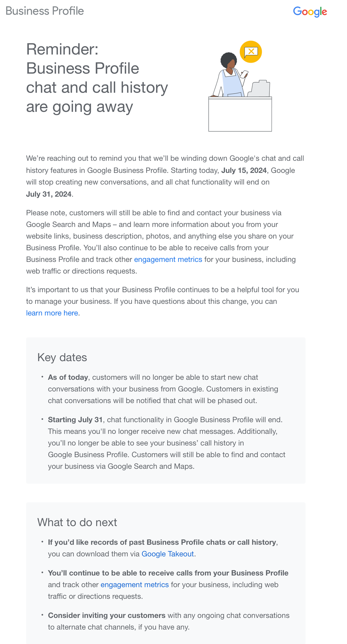Image resolution: width=347 pixels, height=644 pixels.
Task: Click the Business Profile header text
Action: click(45, 11)
